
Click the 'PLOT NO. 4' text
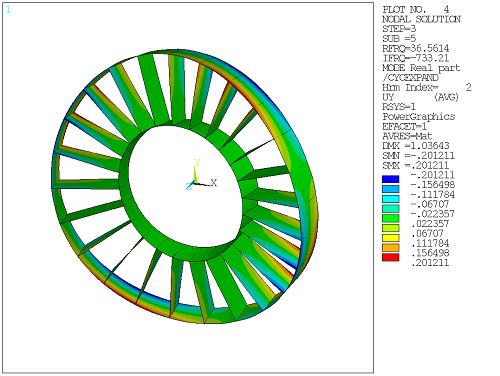[x=416, y=9]
